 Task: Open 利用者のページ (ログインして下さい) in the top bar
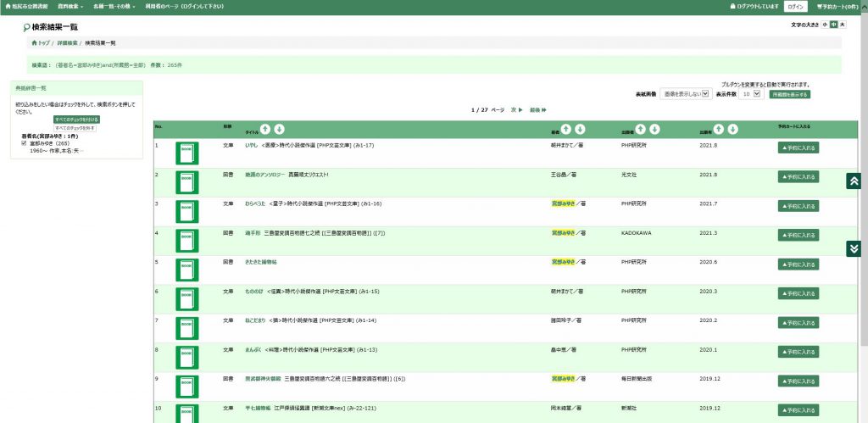point(184,7)
